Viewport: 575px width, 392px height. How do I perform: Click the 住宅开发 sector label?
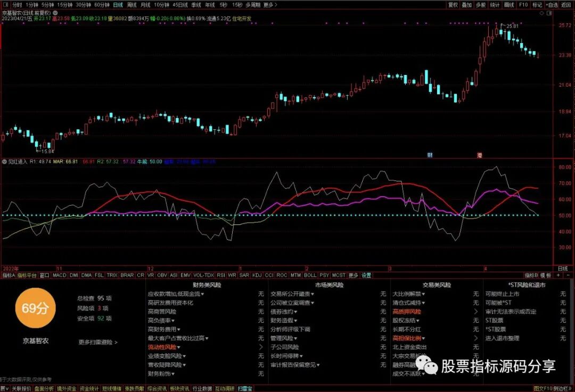[242, 18]
